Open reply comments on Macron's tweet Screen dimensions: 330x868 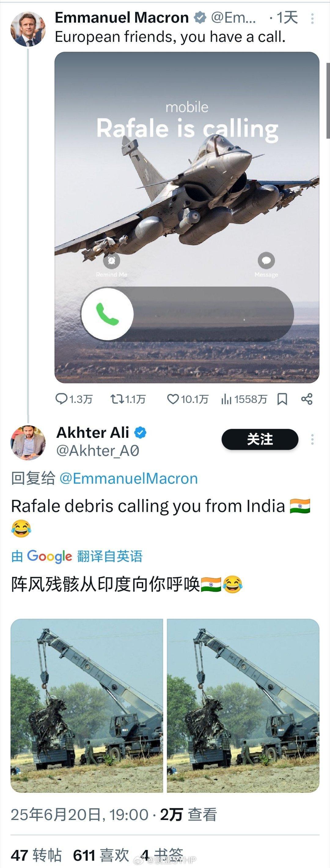[x=74, y=399]
